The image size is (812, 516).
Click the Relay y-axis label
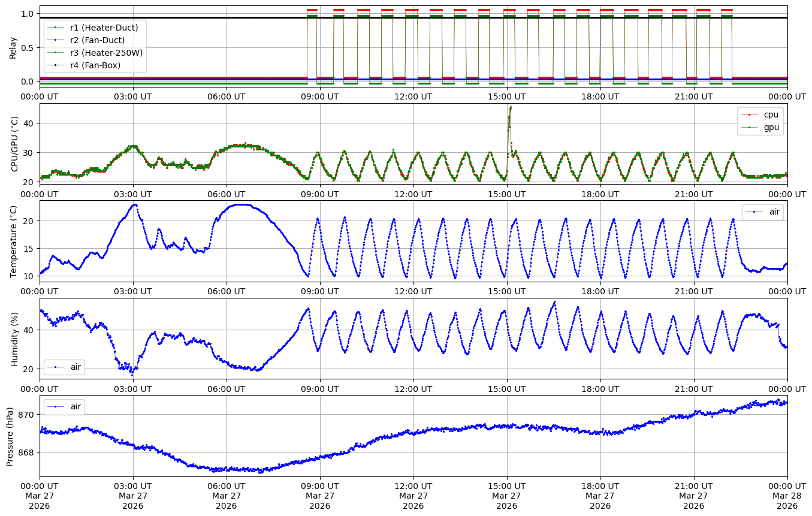click(x=13, y=46)
